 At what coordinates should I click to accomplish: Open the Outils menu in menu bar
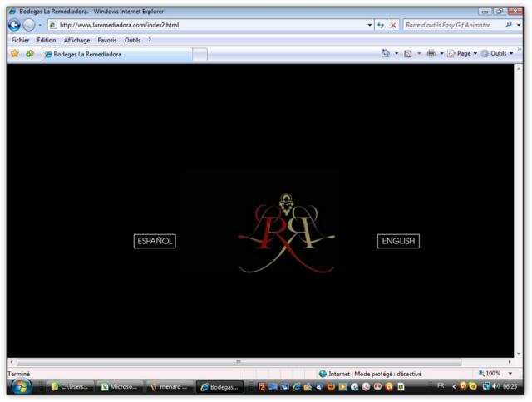click(x=132, y=41)
